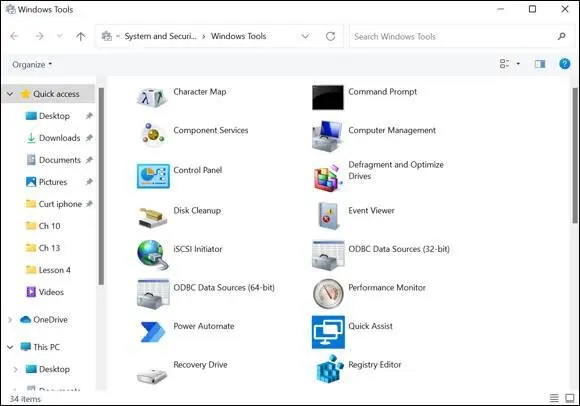Screen dimensions: 580x406
Task: Toggle the preview pane icon
Action: pyautogui.click(x=540, y=64)
